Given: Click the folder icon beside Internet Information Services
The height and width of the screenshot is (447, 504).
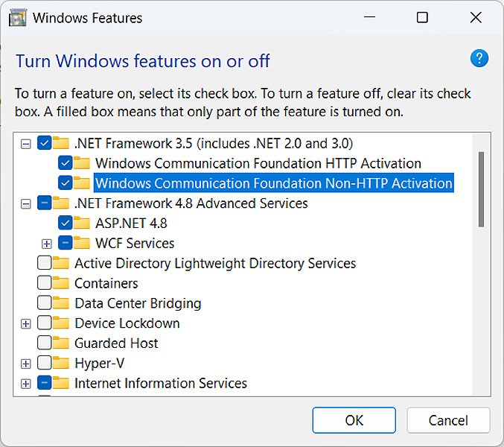Looking at the screenshot, I should click(62, 384).
